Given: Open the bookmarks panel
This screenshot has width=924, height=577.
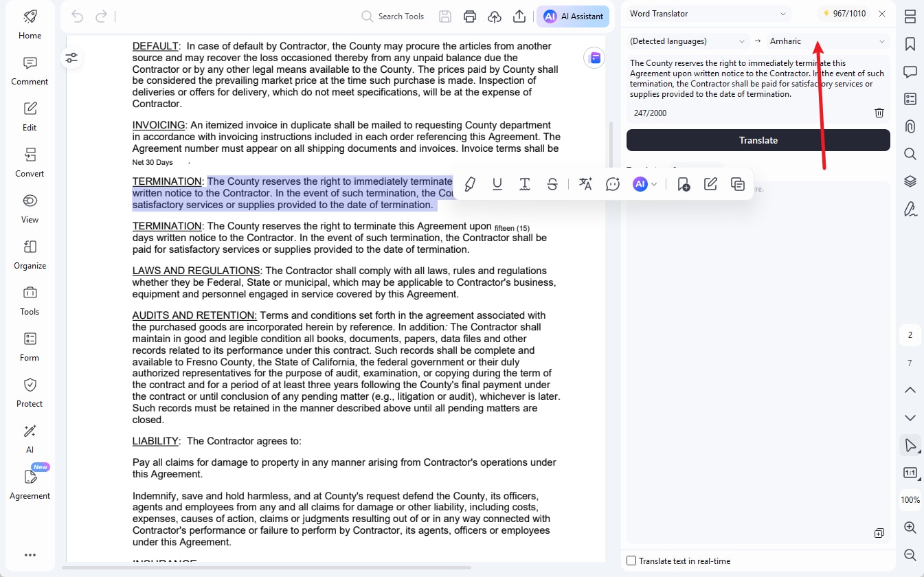Looking at the screenshot, I should 910,44.
